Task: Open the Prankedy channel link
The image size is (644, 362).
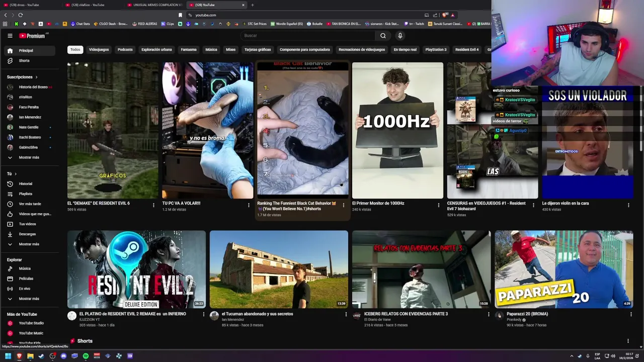Action: 514,320
